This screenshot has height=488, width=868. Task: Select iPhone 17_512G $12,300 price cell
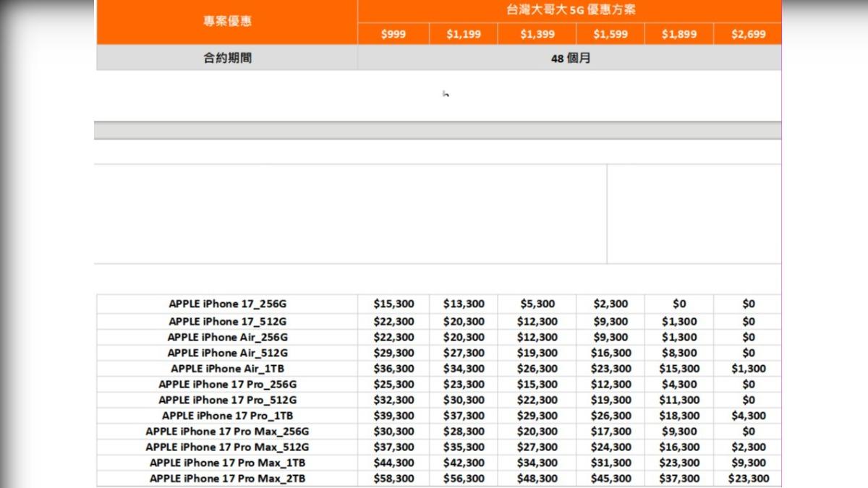(537, 321)
